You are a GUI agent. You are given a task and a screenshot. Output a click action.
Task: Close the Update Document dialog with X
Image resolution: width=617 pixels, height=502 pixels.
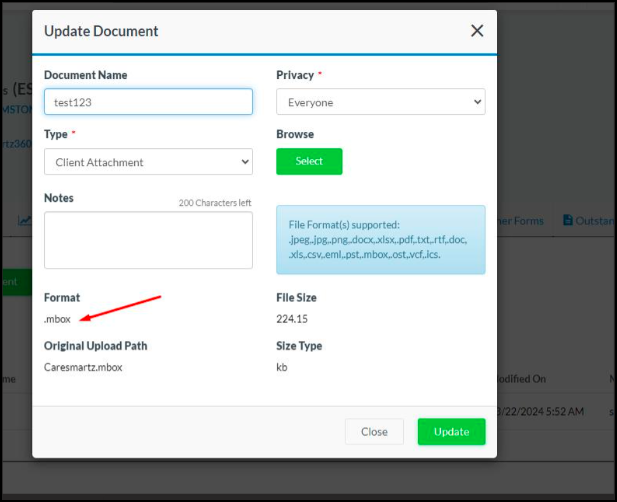477,31
